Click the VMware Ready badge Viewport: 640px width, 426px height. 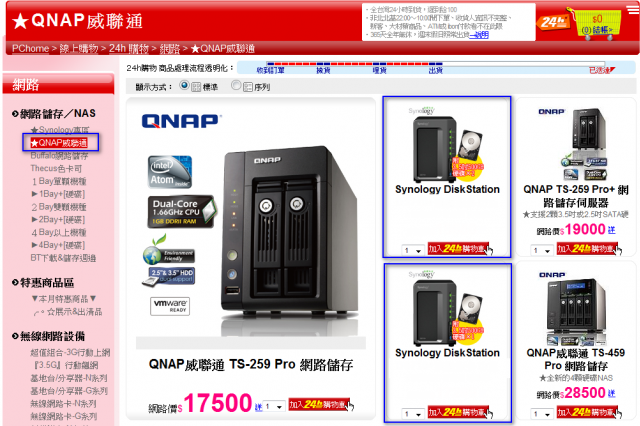click(170, 306)
